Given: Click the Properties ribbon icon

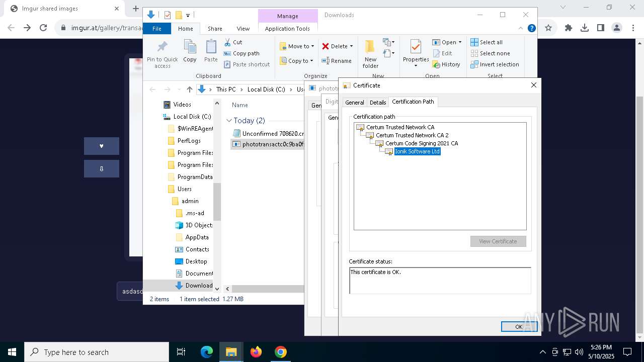Looking at the screenshot, I should (416, 47).
